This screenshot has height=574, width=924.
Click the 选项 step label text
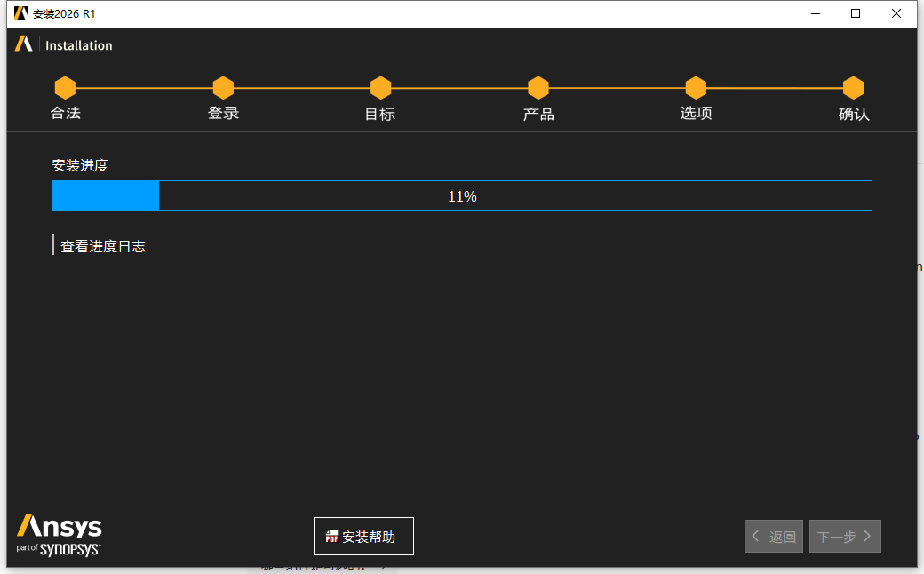tap(695, 114)
